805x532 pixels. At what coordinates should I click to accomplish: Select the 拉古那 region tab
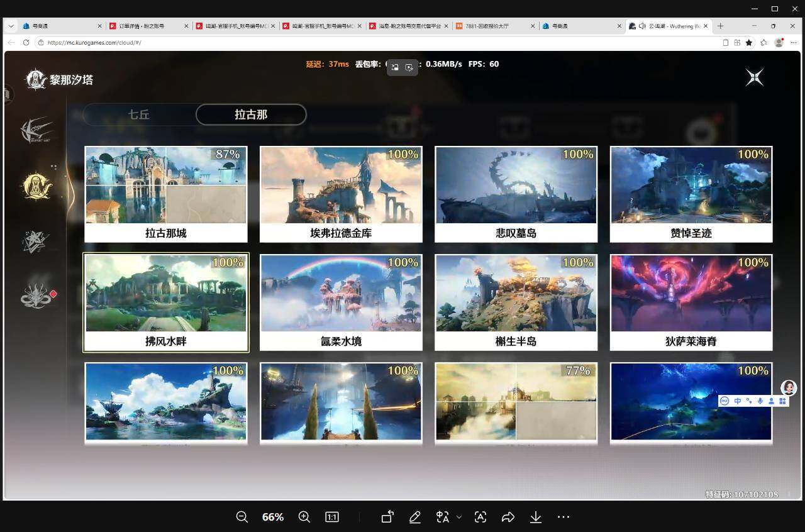[x=251, y=114]
